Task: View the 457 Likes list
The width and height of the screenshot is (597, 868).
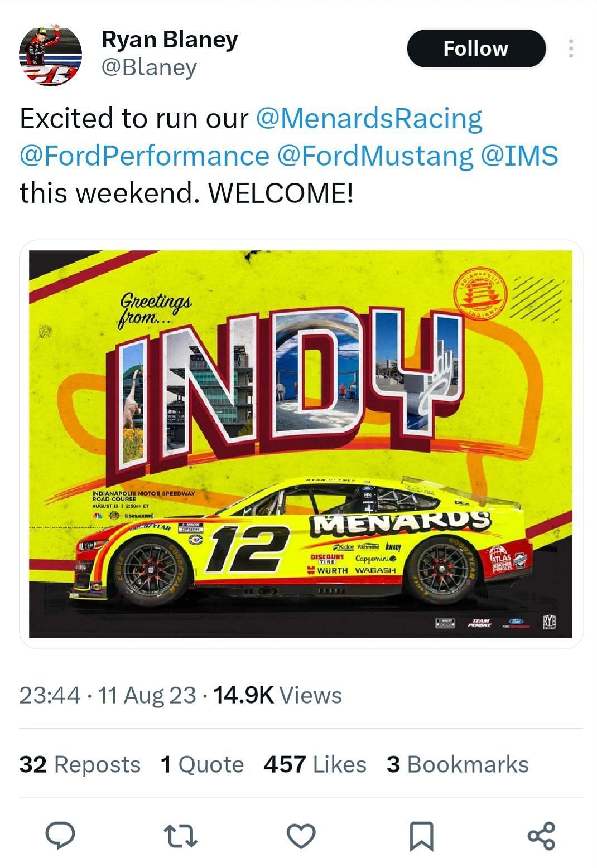Action: click(x=315, y=764)
